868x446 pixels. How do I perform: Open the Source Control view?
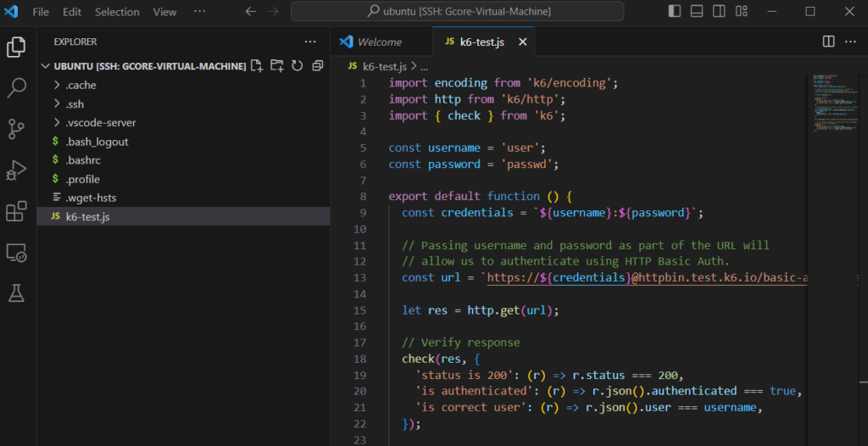tap(16, 128)
